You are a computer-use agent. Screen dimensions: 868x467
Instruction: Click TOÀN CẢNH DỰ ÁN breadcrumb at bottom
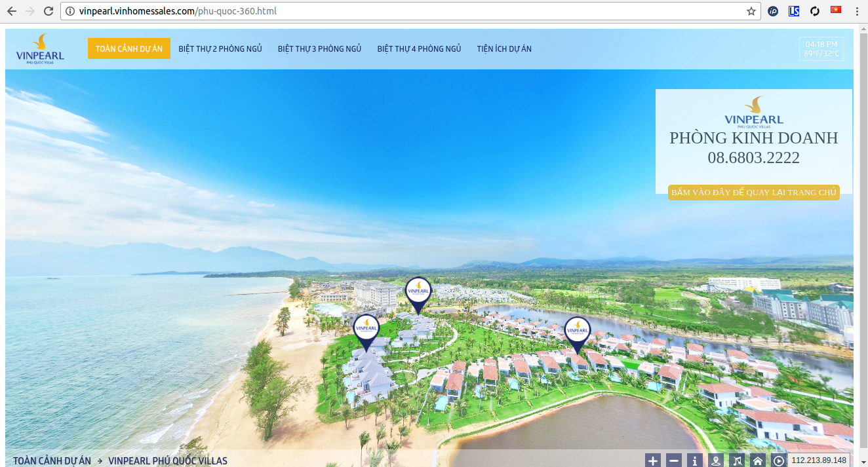[x=52, y=460]
